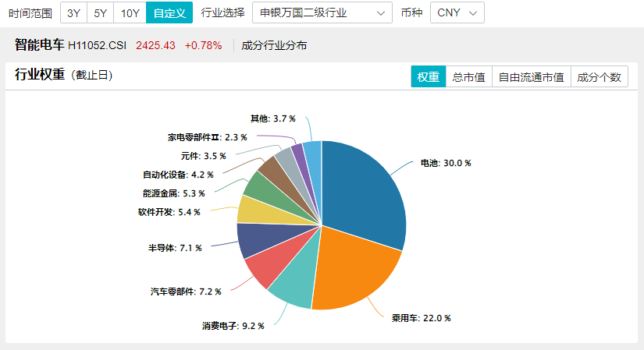Click the 智能电车 index name
The image size is (644, 350).
tap(39, 45)
